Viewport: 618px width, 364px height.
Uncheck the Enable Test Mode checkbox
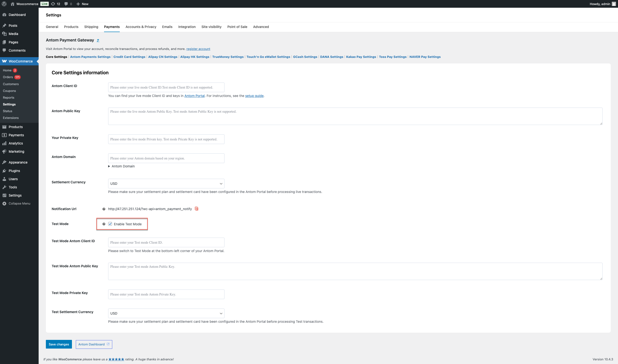point(110,224)
